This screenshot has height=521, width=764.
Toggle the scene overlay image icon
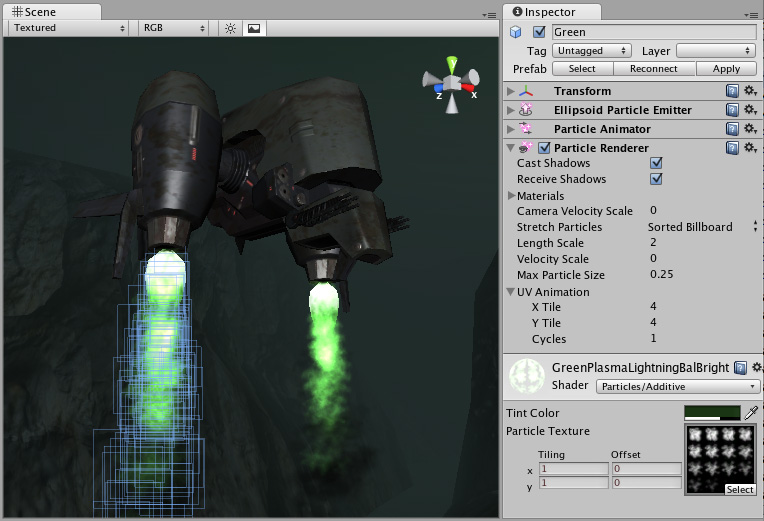pyautogui.click(x=253, y=28)
